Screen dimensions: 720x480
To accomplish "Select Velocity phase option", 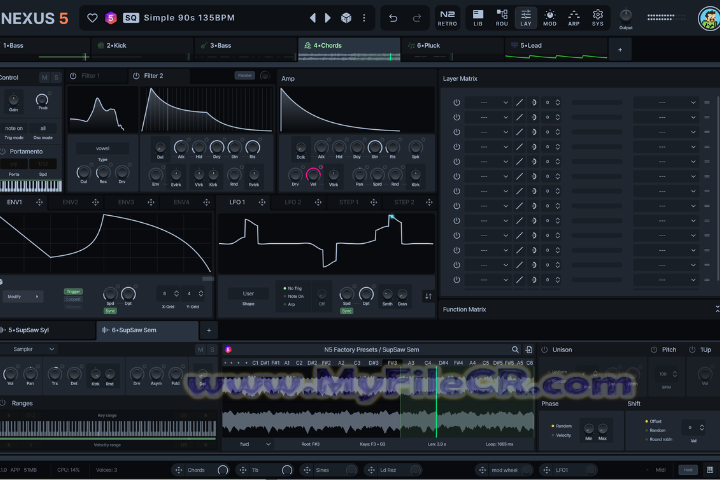I will click(x=562, y=435).
